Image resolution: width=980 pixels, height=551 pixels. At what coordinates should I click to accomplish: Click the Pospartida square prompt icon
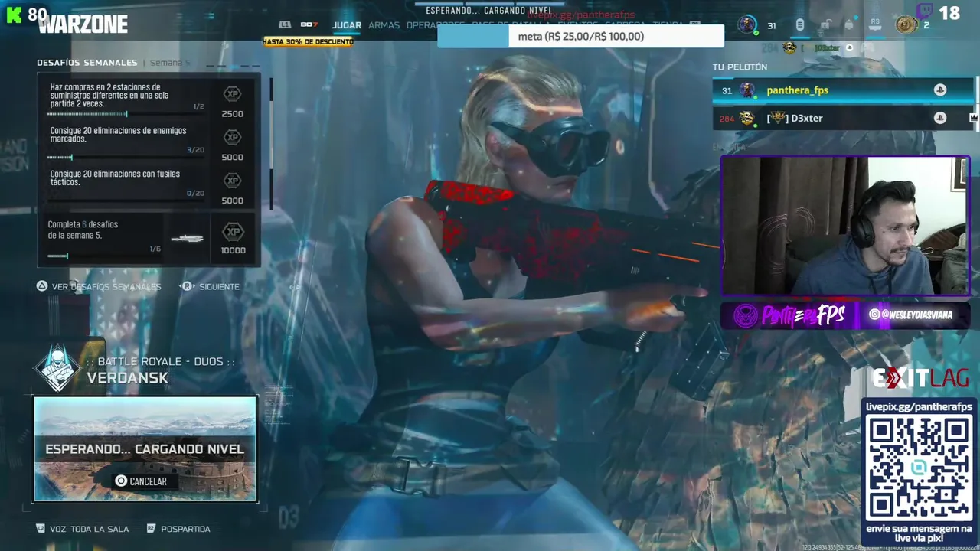coord(151,529)
